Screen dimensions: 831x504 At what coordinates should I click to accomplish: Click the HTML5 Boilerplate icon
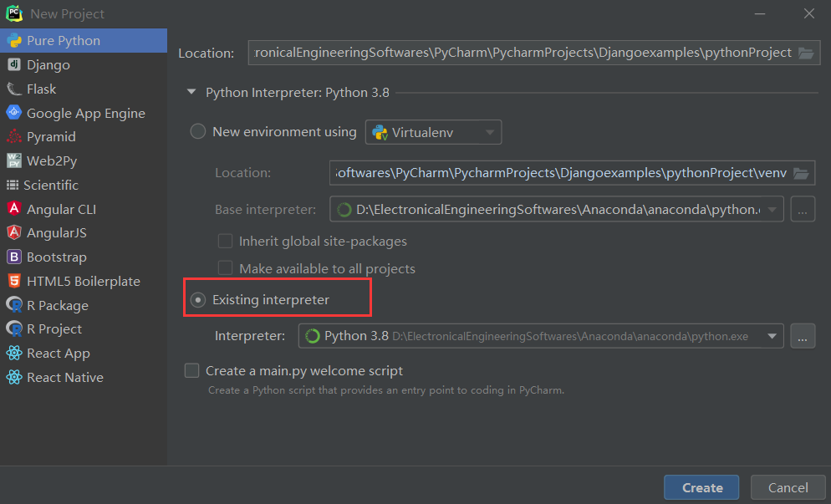[13, 280]
